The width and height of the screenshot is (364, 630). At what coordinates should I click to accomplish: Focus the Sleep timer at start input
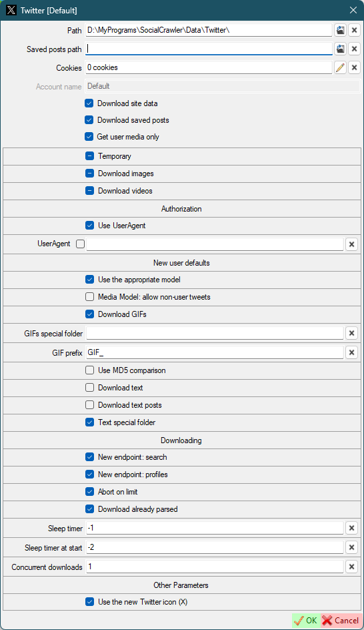215,547
